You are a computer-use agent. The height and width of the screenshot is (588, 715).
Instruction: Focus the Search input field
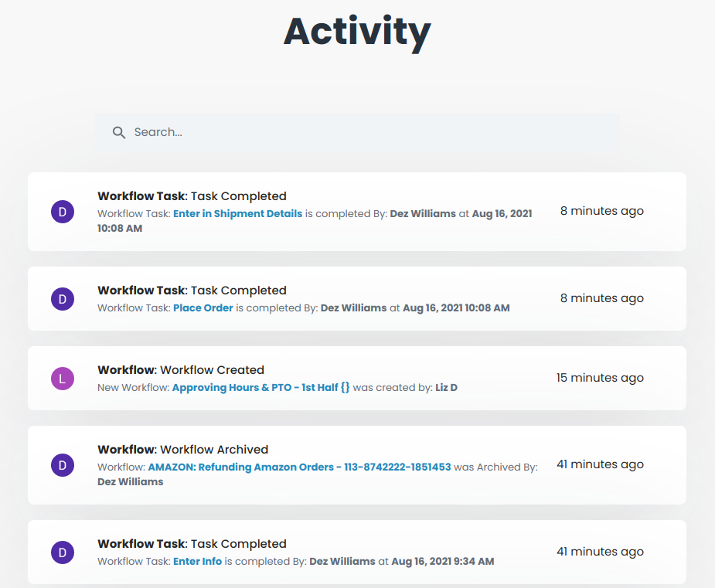357,132
